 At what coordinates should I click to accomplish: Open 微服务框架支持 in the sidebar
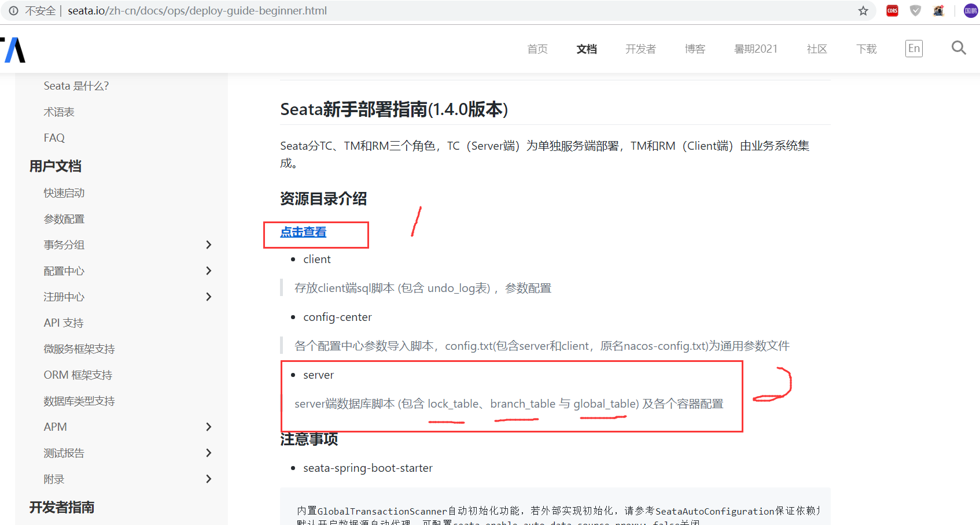click(x=79, y=349)
